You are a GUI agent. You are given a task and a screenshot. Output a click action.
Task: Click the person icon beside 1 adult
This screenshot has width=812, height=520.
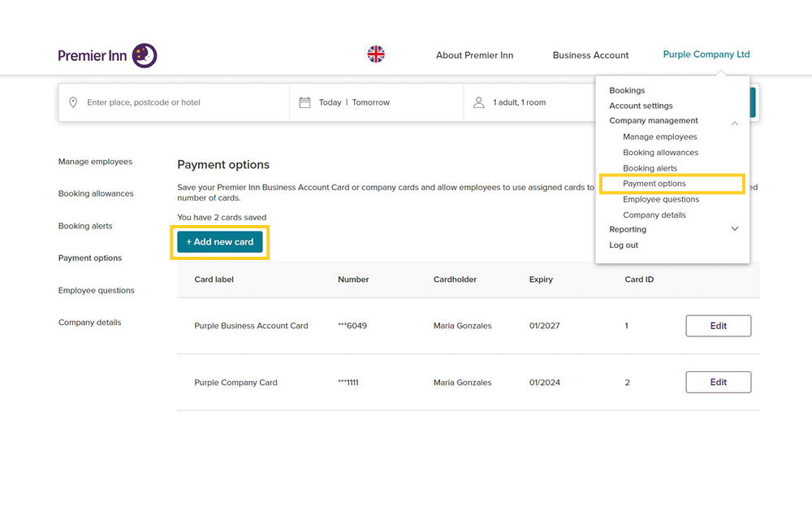[x=479, y=102]
